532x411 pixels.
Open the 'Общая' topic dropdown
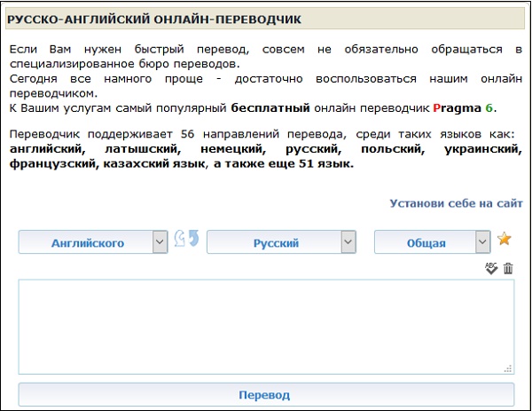coord(424,242)
